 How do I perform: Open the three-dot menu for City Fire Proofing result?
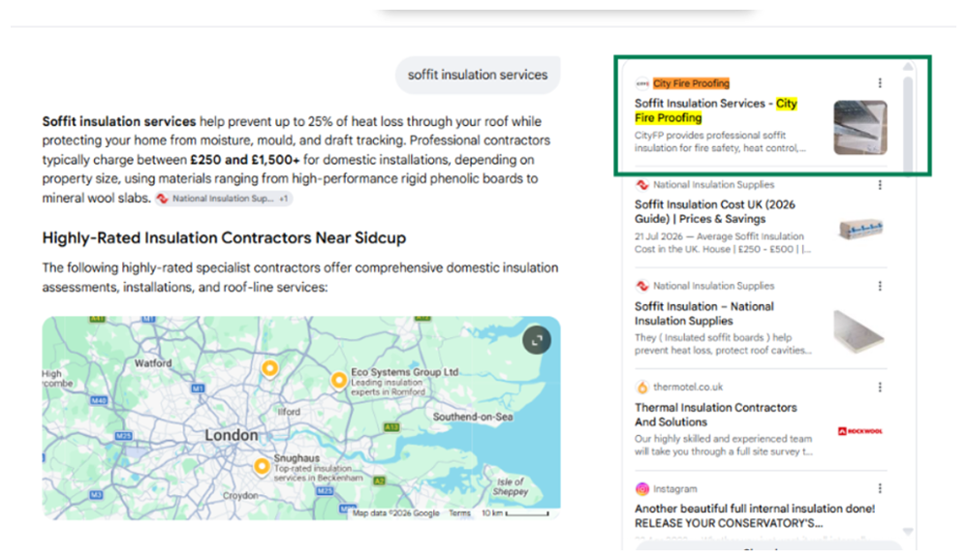pyautogui.click(x=880, y=83)
